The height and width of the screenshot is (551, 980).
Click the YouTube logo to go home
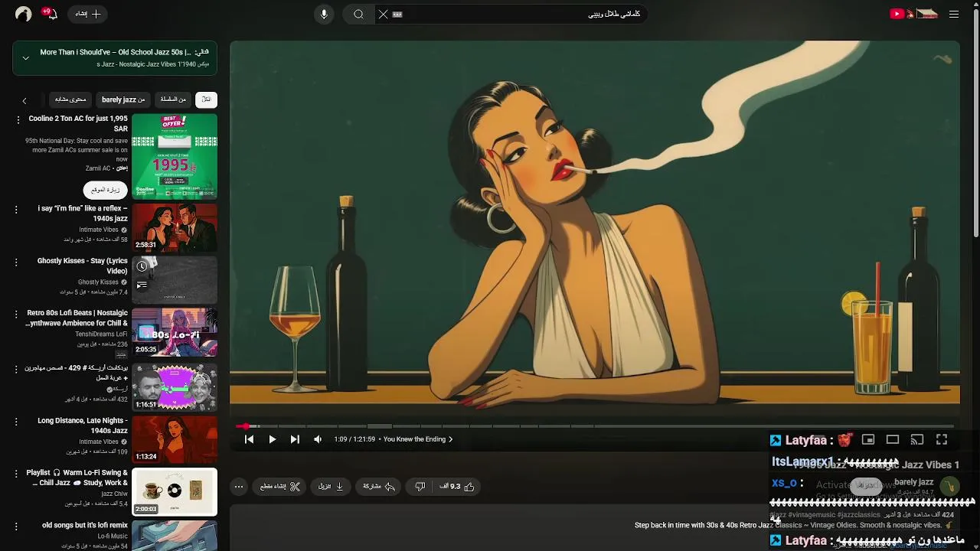913,14
